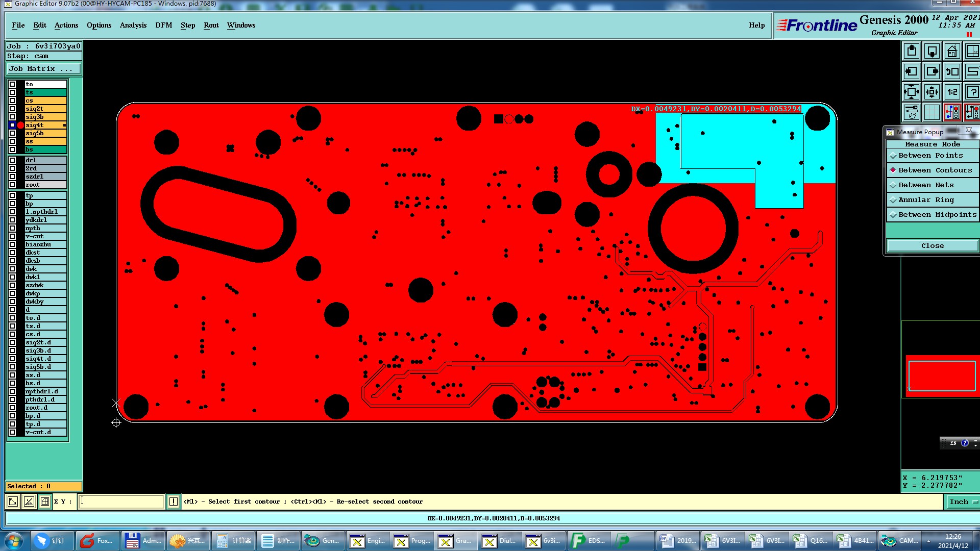Toggle the grid display icon
This screenshot has width=980, height=551.
(932, 112)
